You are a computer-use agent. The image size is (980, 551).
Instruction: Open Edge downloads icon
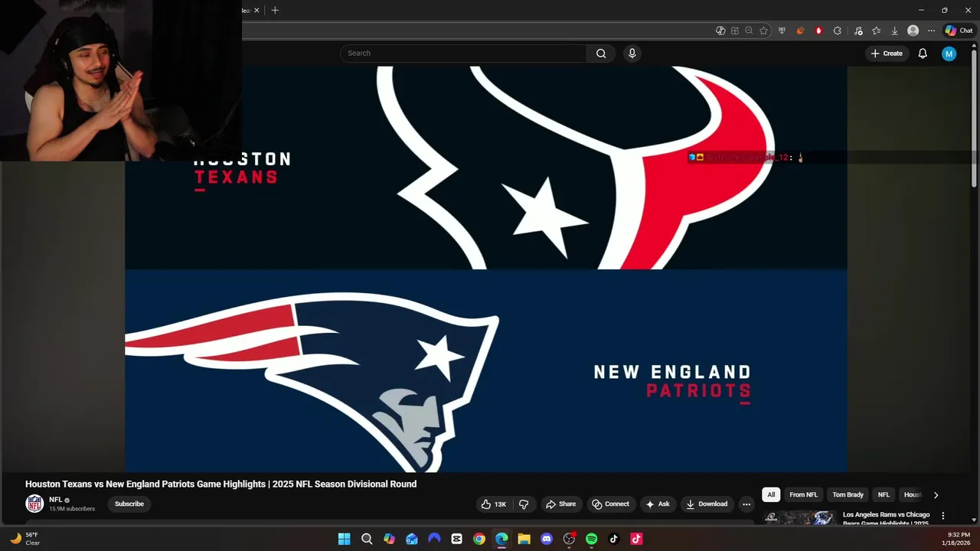pyautogui.click(x=894, y=31)
